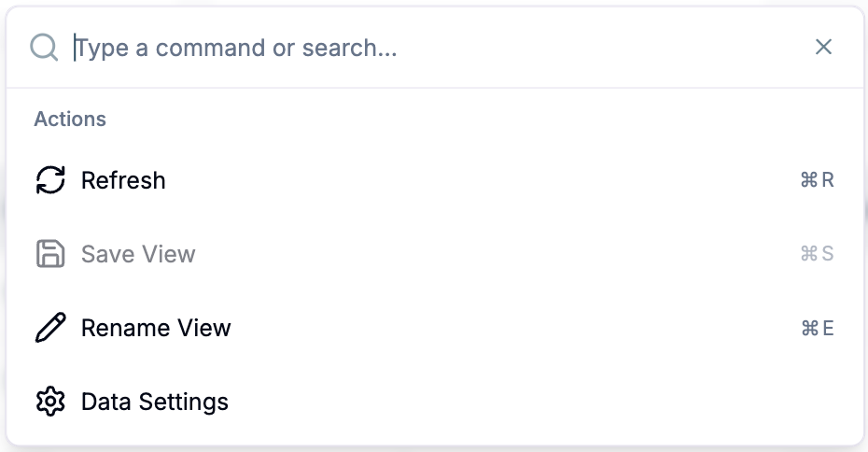Viewport: 868px width, 452px height.
Task: Click the Data Settings text label
Action: 155,402
